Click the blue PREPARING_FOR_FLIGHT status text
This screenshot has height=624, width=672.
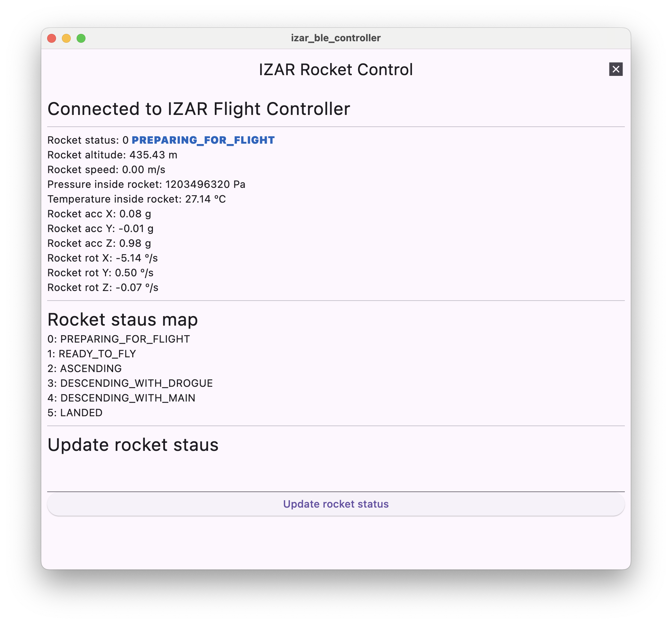203,140
